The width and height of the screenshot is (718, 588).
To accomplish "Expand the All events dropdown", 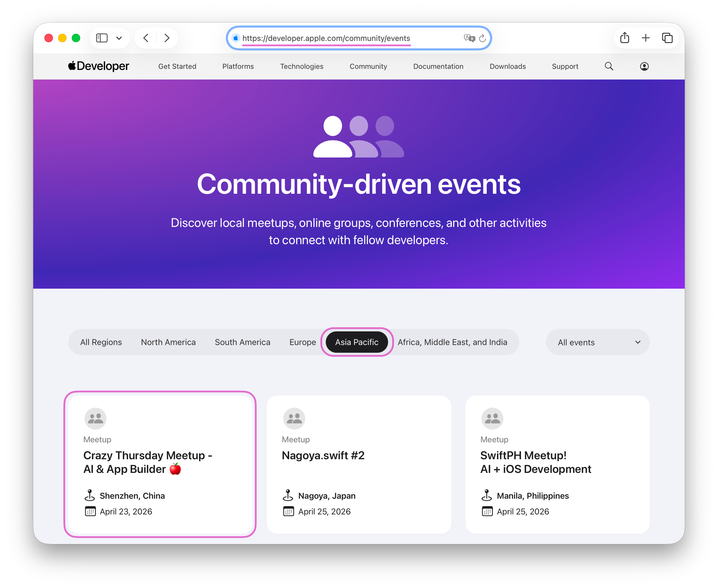I will [598, 342].
